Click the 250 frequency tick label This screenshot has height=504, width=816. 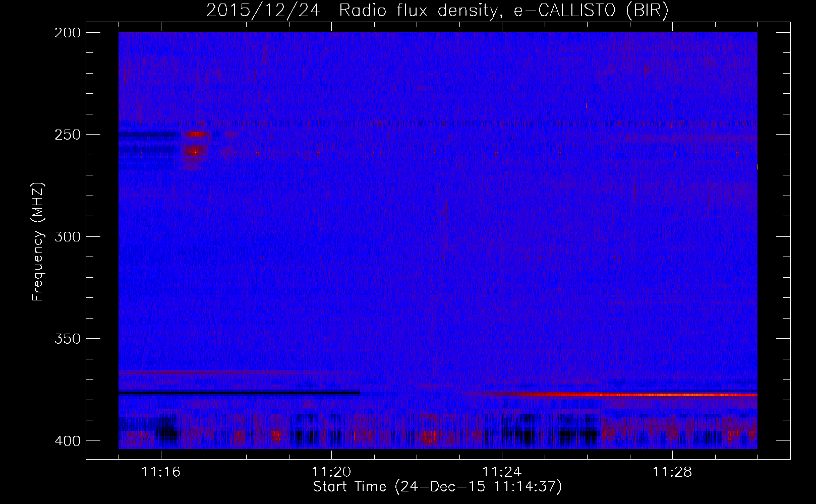(x=67, y=135)
